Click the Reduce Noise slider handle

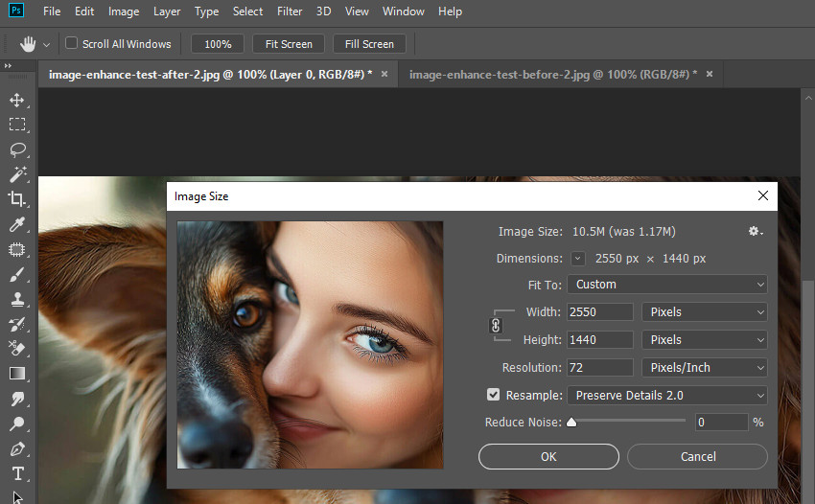[571, 422]
